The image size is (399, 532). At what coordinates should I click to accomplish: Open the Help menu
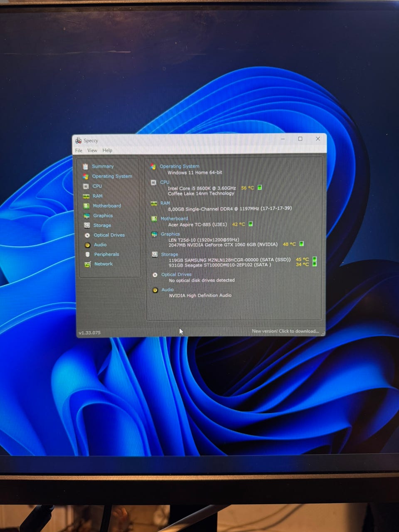[x=107, y=150]
